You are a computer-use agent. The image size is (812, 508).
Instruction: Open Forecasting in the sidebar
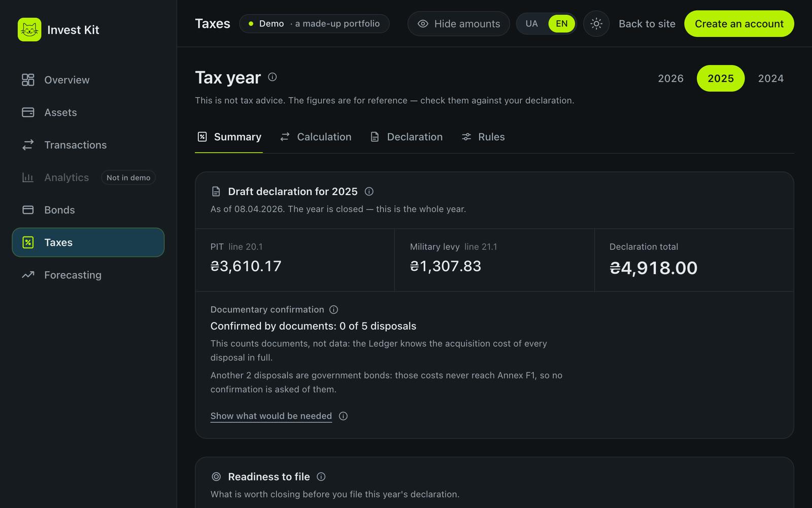pyautogui.click(x=88, y=275)
